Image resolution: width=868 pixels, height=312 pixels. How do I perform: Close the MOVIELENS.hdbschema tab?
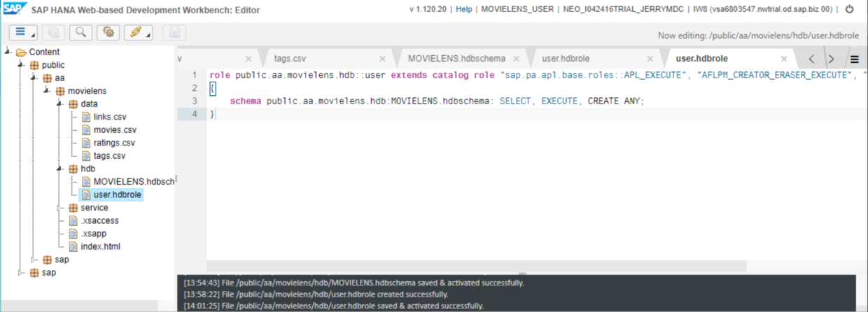pyautogui.click(x=516, y=59)
